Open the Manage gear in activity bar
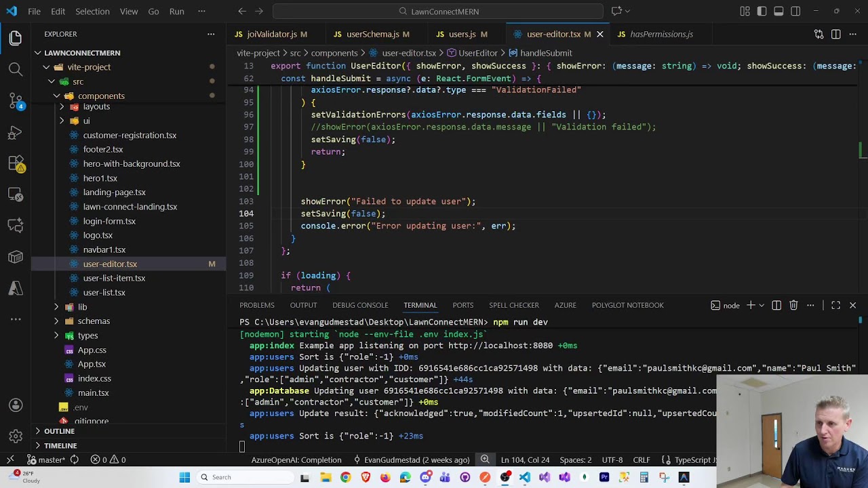 pyautogui.click(x=16, y=436)
